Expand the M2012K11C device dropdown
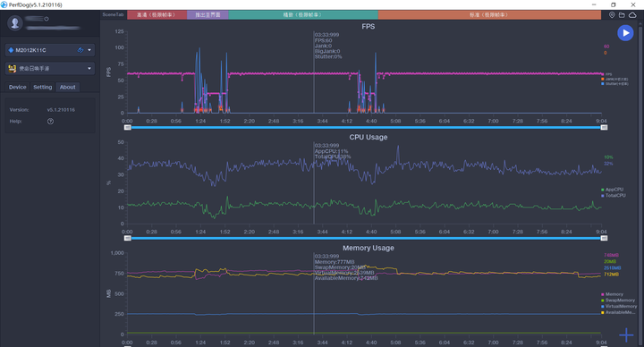 coord(89,50)
